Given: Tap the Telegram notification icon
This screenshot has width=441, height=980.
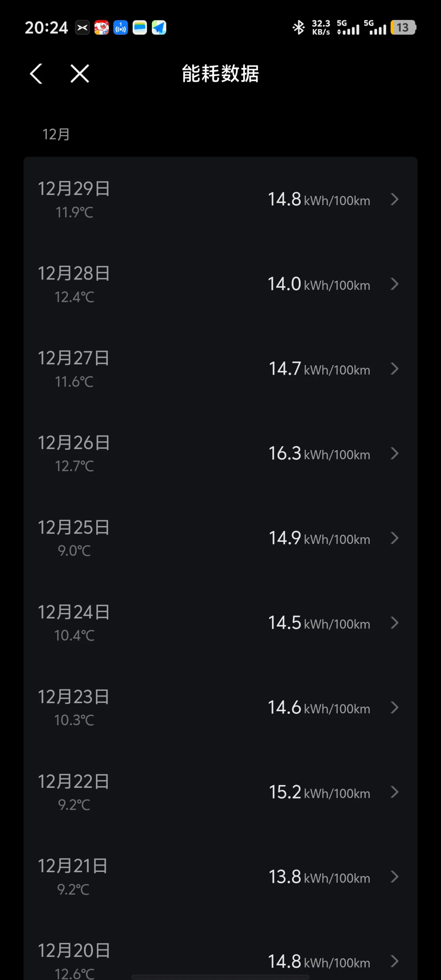Looking at the screenshot, I should pyautogui.click(x=159, y=28).
